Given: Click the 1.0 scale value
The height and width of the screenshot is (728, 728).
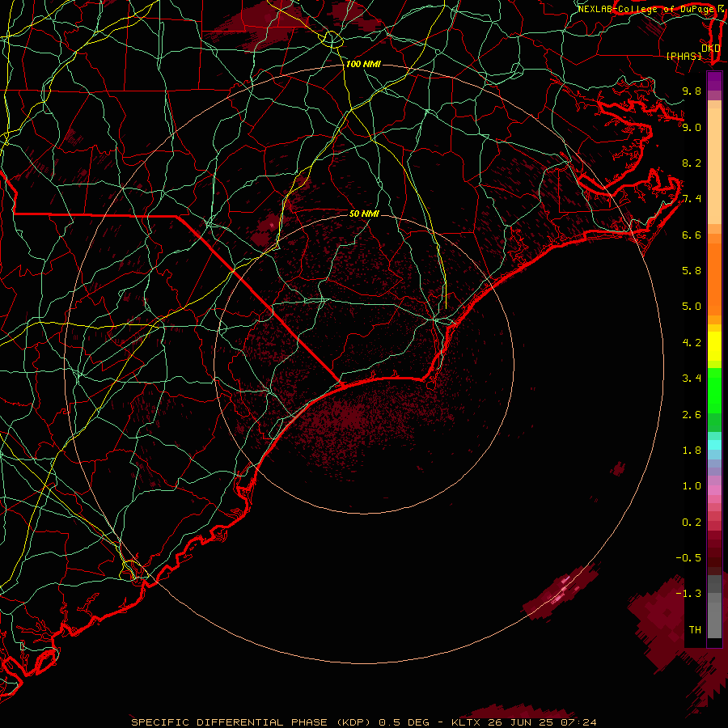Looking at the screenshot, I should point(692,486).
